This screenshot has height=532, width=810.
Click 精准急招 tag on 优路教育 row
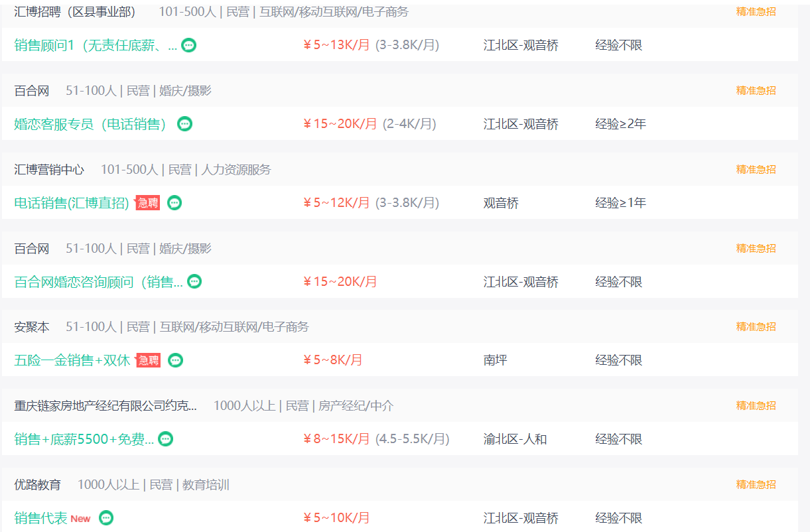[x=756, y=484]
